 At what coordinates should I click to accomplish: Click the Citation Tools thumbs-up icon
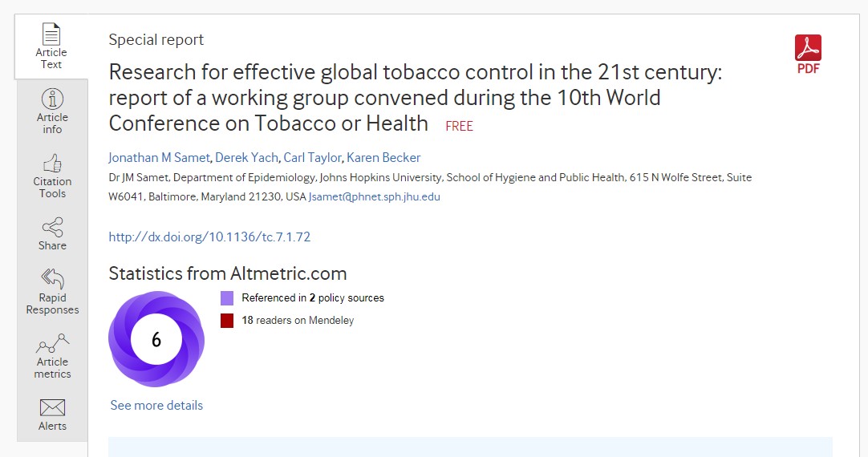click(x=52, y=164)
